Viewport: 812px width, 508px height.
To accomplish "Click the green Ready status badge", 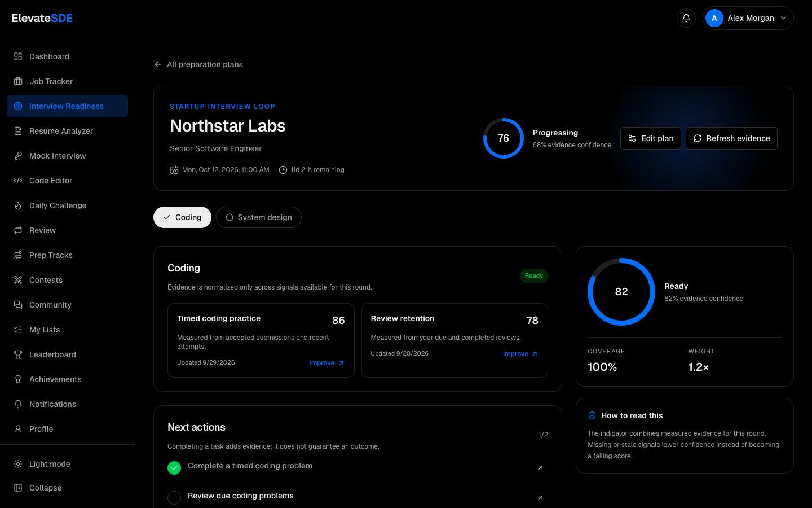I will point(534,276).
